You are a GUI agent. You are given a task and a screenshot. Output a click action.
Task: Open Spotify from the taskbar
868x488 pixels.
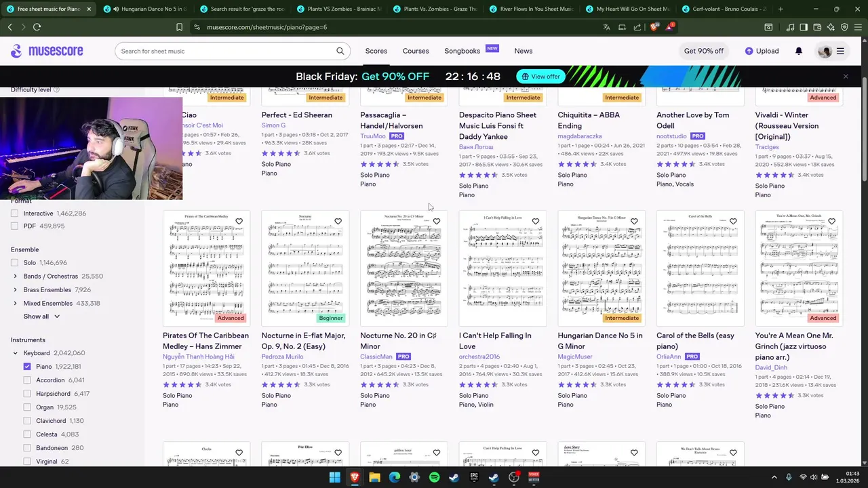[434, 477]
